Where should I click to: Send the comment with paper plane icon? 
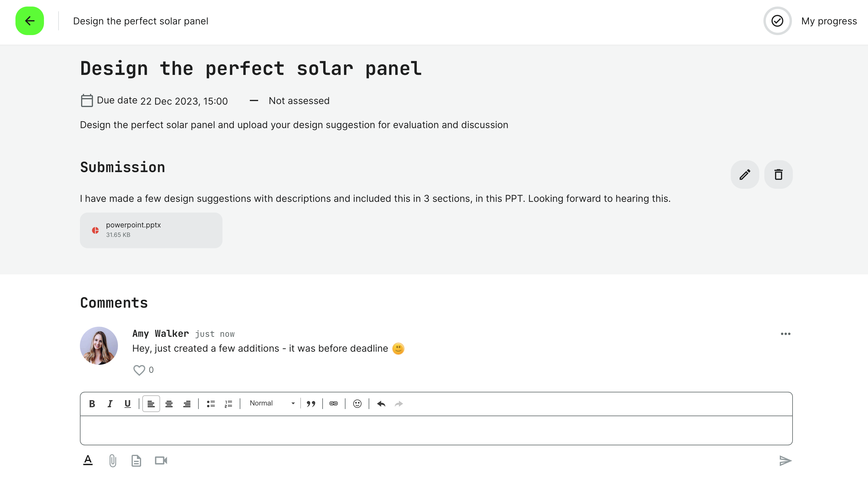coord(785,460)
